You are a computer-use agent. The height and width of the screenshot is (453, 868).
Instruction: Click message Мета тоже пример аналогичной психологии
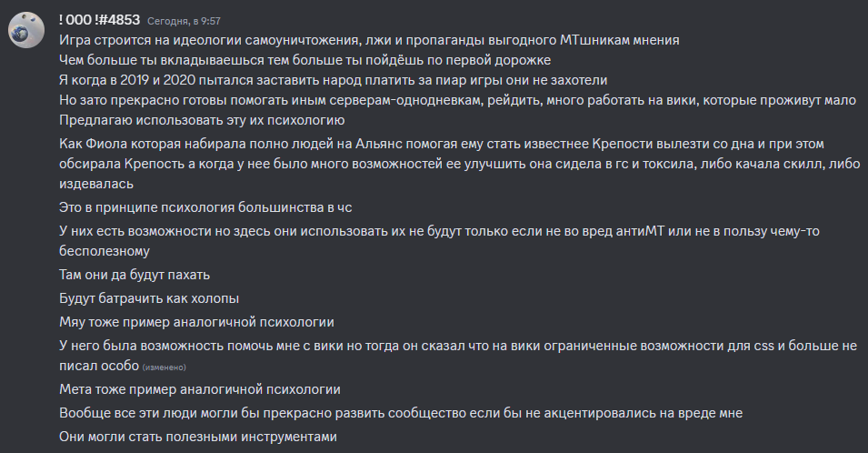point(199,389)
